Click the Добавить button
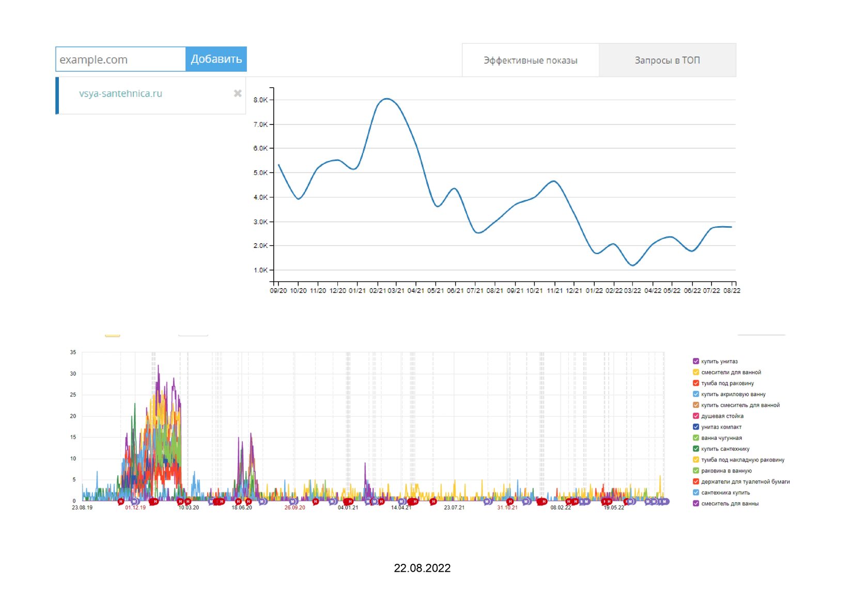Screen dimensions: 868x614 click(216, 59)
